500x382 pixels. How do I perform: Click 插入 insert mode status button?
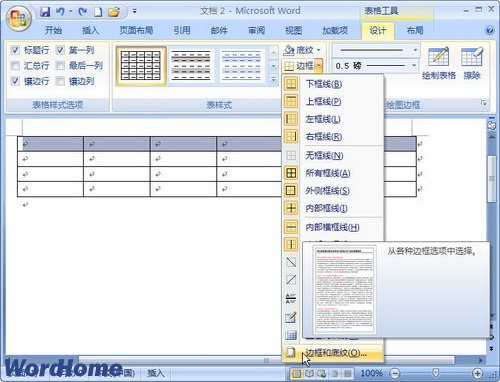point(155,373)
